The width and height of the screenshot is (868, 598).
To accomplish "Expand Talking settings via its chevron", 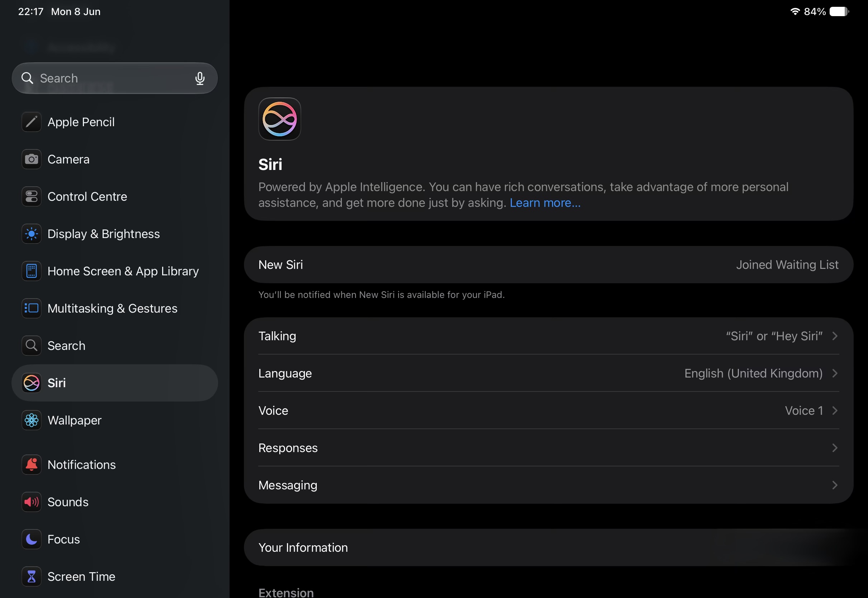I will point(835,336).
